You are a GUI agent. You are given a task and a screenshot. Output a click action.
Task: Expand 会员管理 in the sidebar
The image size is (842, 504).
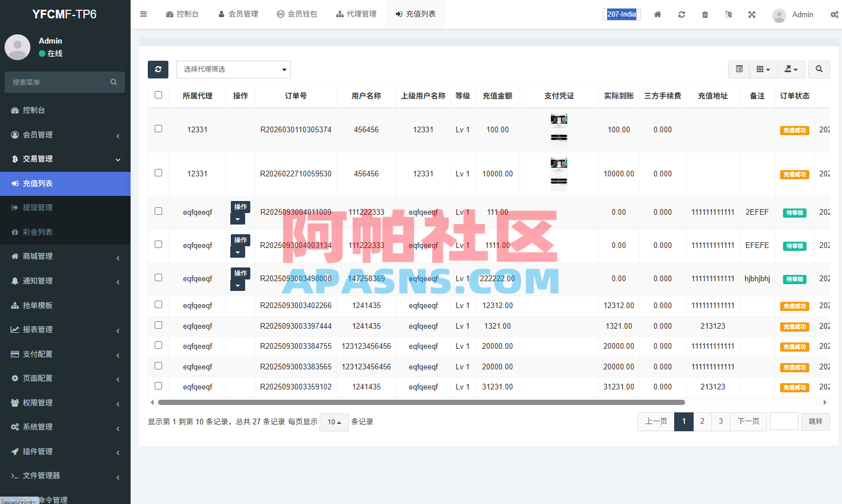coord(65,135)
